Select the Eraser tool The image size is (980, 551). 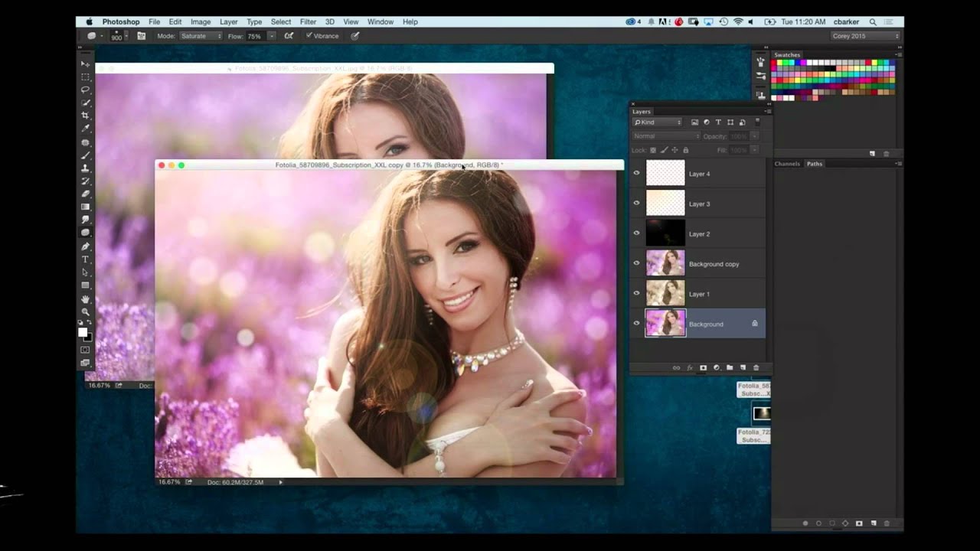[x=85, y=194]
